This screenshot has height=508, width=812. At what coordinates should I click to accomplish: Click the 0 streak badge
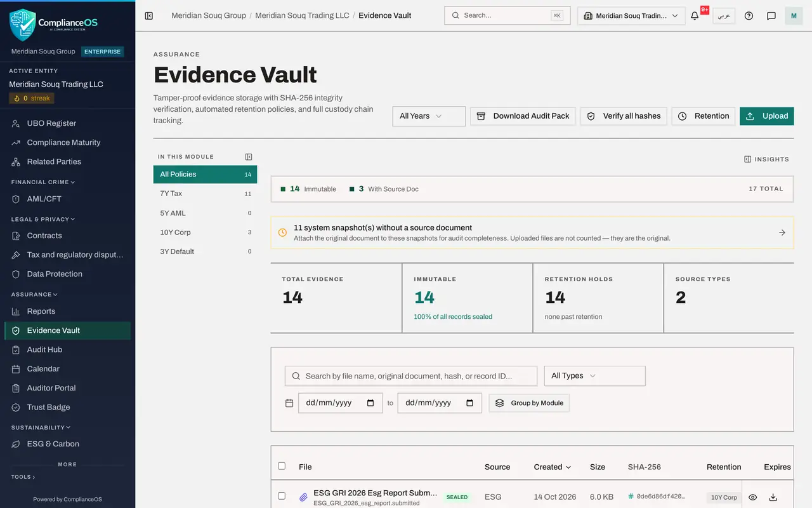[x=32, y=98]
